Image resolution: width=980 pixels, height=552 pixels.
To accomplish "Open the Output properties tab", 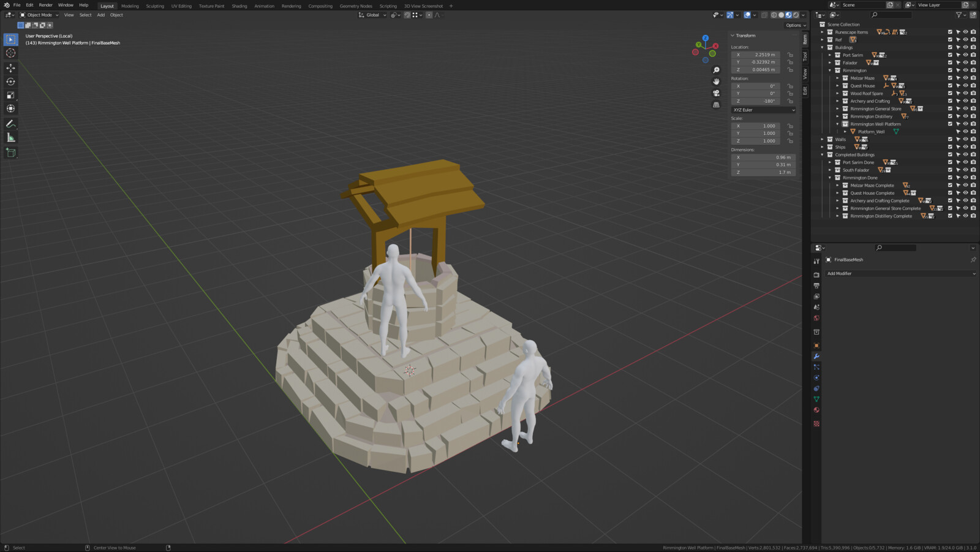I will [816, 285].
